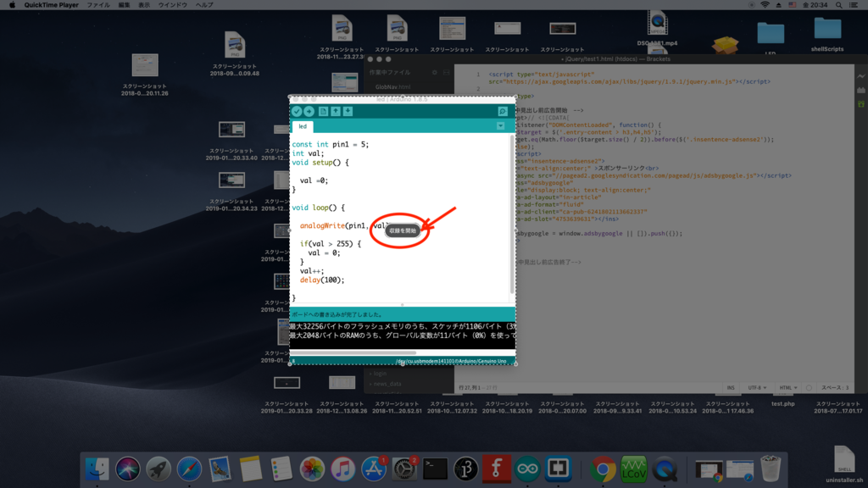Image resolution: width=868 pixels, height=488 pixels.
Task: Launch Siri from the dock
Action: 128,469
